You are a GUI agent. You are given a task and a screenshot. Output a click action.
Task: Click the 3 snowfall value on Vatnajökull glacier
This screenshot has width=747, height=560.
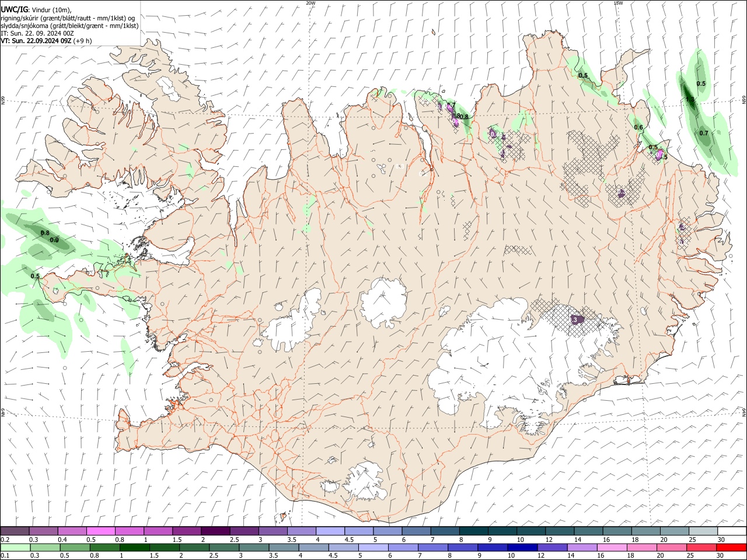(575, 320)
